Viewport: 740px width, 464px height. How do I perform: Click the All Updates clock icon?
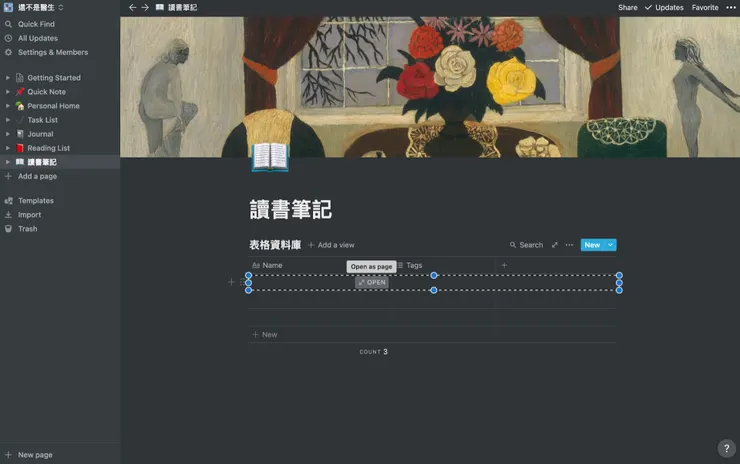coord(8,38)
